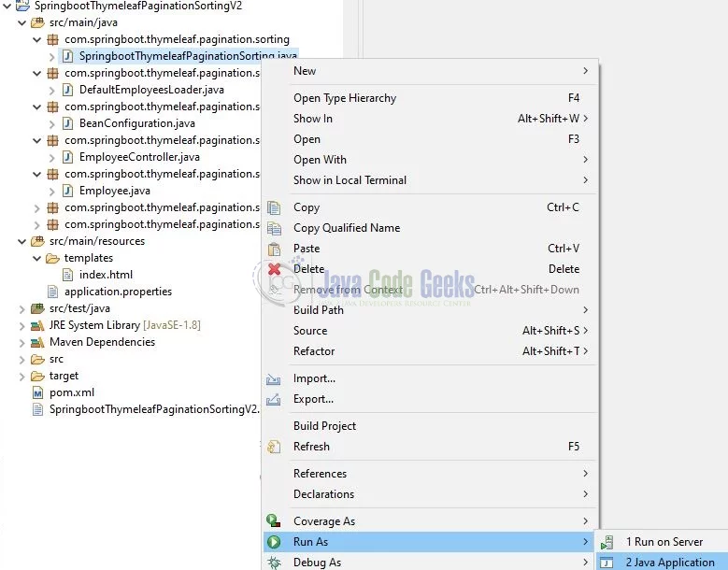Click the Copy icon in context menu
This screenshot has width=728, height=570.
coord(274,207)
